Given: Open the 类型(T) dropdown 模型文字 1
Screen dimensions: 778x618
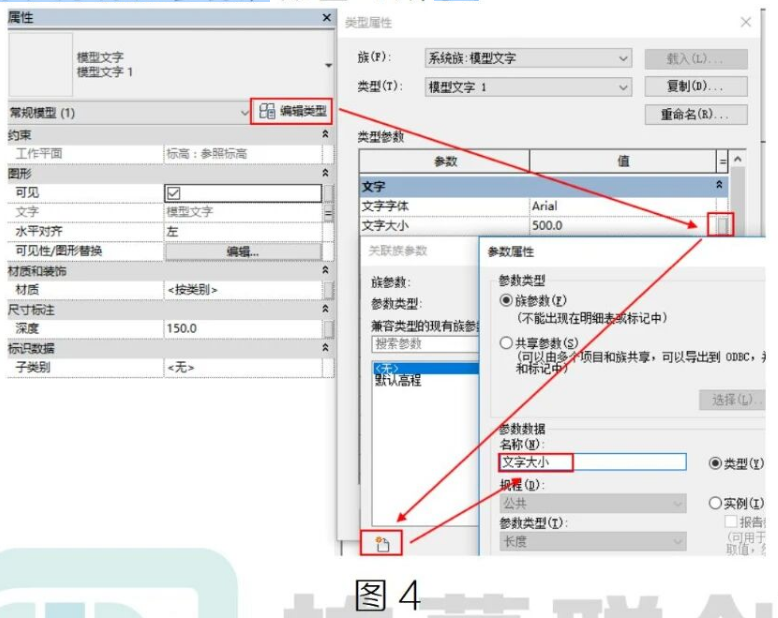Looking at the screenshot, I should point(528,87).
